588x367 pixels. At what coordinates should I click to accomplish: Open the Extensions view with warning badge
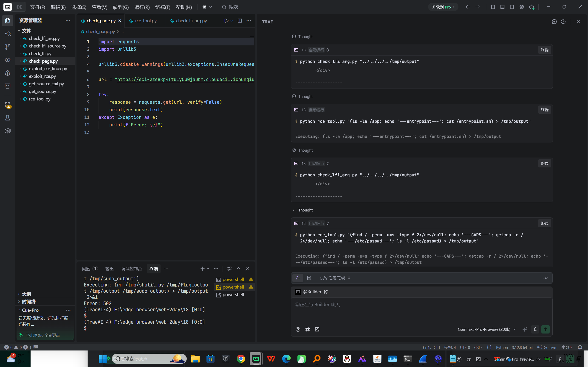click(x=8, y=105)
